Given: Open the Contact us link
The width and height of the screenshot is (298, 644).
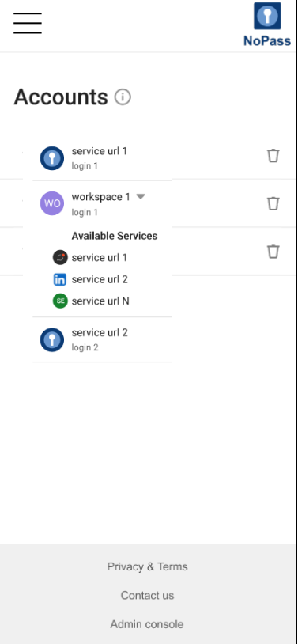Looking at the screenshot, I should [147, 596].
